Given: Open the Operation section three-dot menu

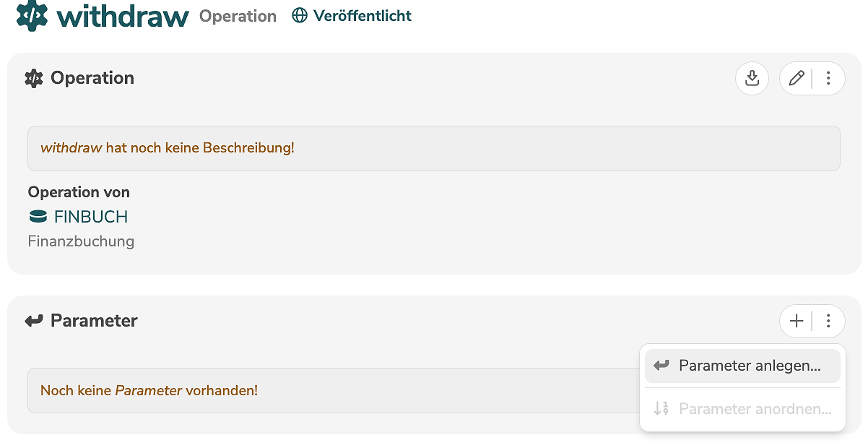Looking at the screenshot, I should click(x=828, y=78).
